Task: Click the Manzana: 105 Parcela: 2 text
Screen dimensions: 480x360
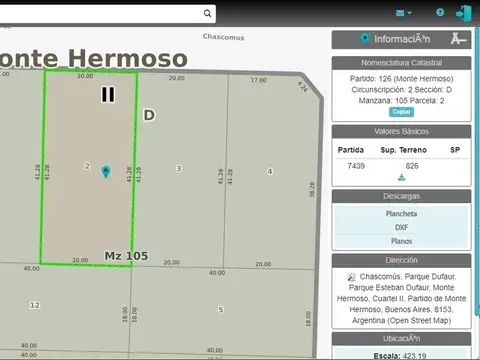Action: (401, 101)
